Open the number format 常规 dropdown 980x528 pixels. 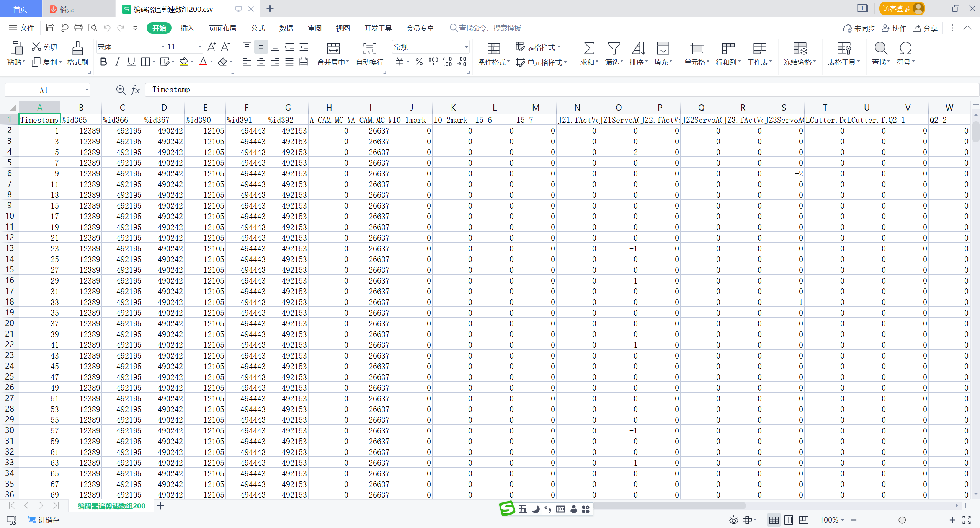(x=466, y=47)
